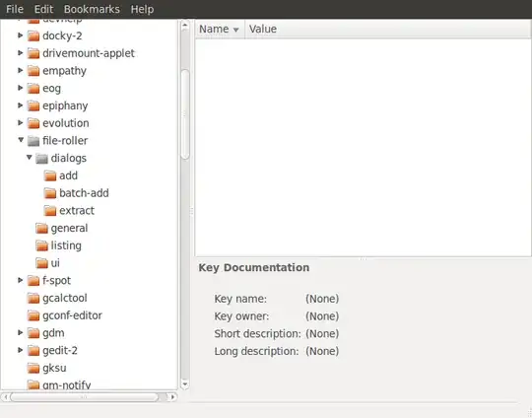Image resolution: width=532 pixels, height=418 pixels.
Task: Select the empathy entry
Action: [64, 71]
